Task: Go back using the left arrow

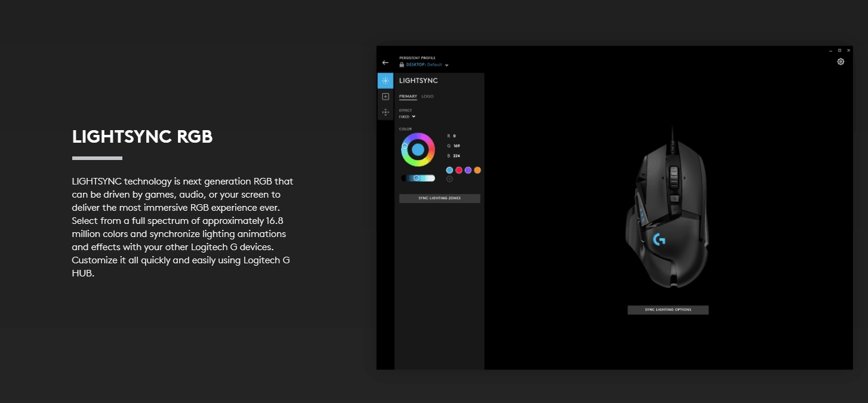Action: 386,63
